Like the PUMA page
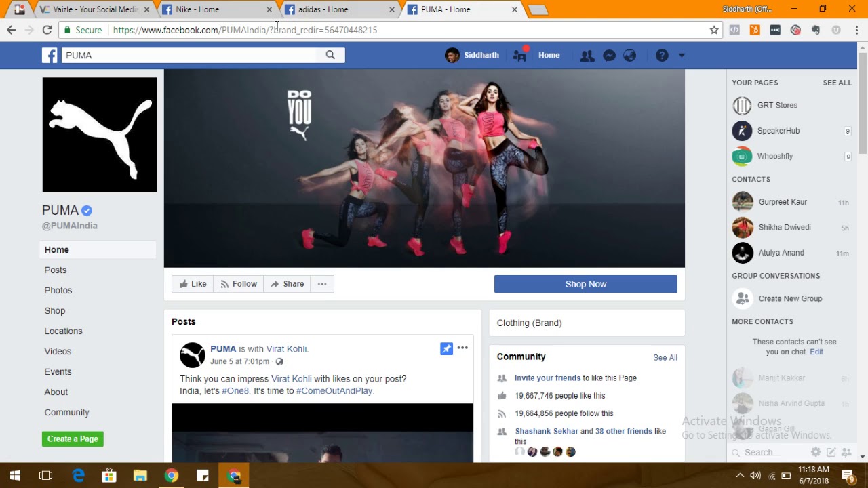Viewport: 868px width, 488px height. point(193,284)
